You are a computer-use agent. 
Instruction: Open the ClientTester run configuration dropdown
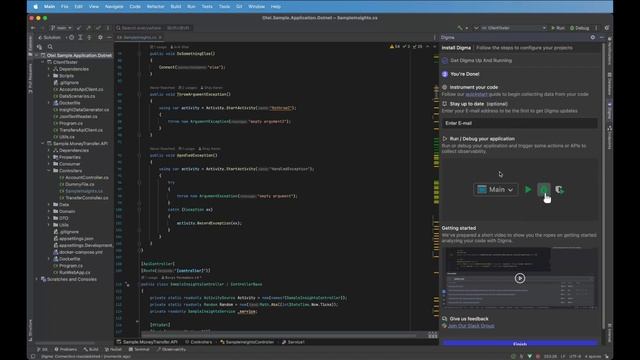tap(513, 28)
